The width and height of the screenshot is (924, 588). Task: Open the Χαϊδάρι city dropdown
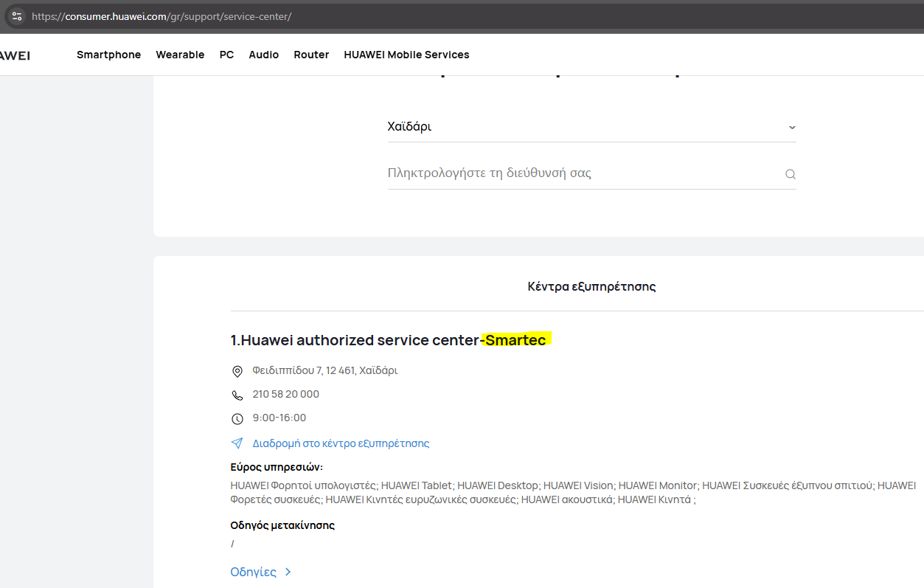(591, 127)
